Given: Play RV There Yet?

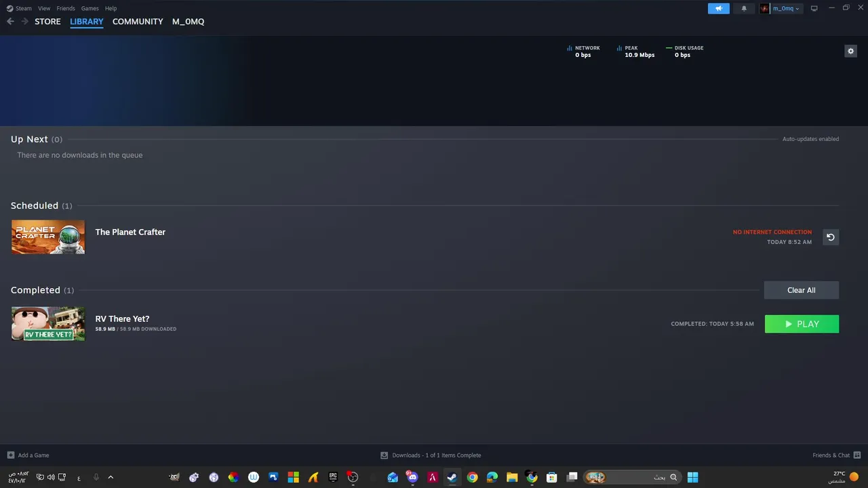Looking at the screenshot, I should (802, 324).
